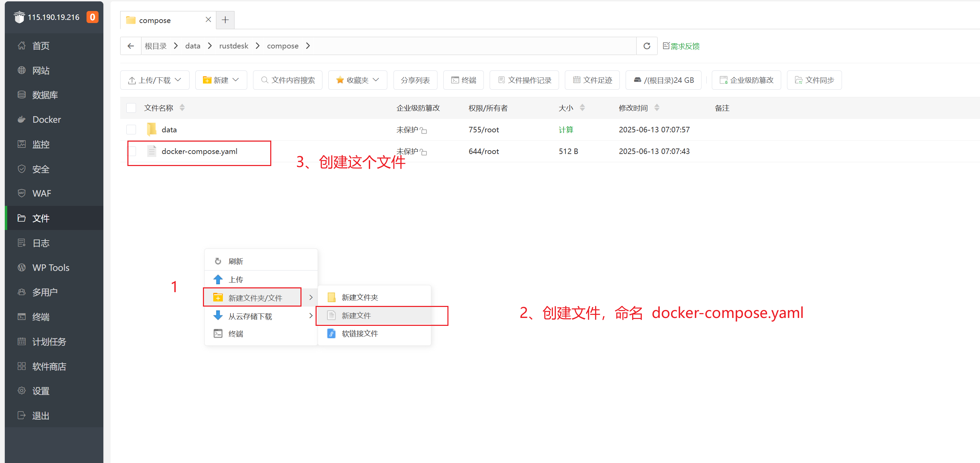Open WP Tools in sidebar
The width and height of the screenshot is (980, 463).
pyautogui.click(x=50, y=268)
